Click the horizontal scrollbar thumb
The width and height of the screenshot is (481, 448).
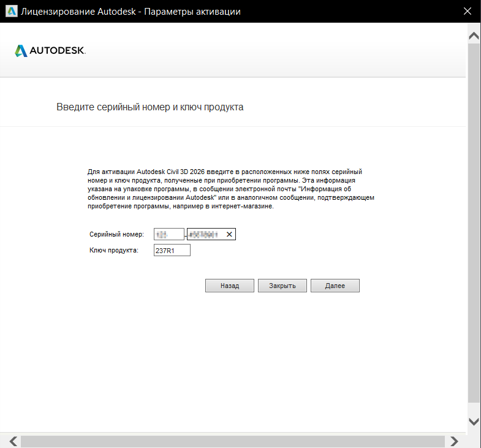(233, 441)
